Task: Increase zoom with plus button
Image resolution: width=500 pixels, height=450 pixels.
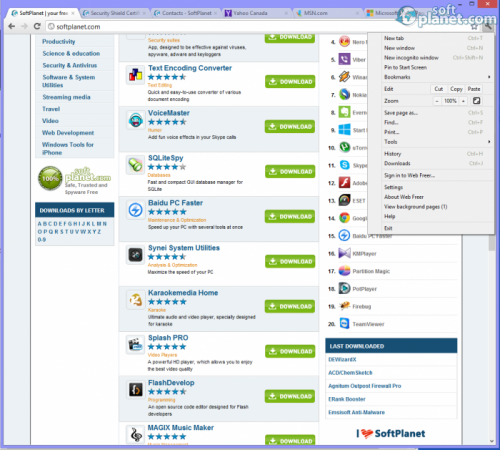Action: click(x=463, y=101)
